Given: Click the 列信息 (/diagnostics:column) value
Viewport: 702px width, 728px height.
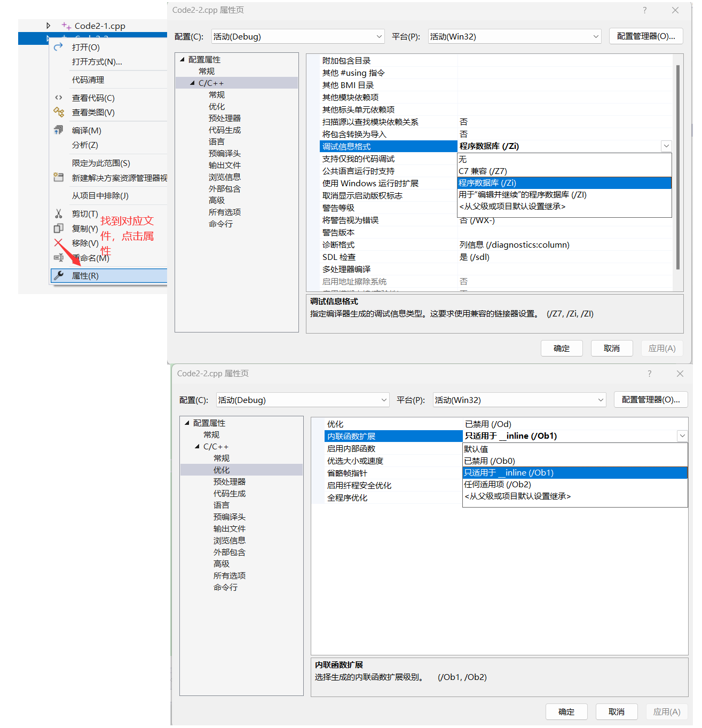Looking at the screenshot, I should tap(515, 244).
